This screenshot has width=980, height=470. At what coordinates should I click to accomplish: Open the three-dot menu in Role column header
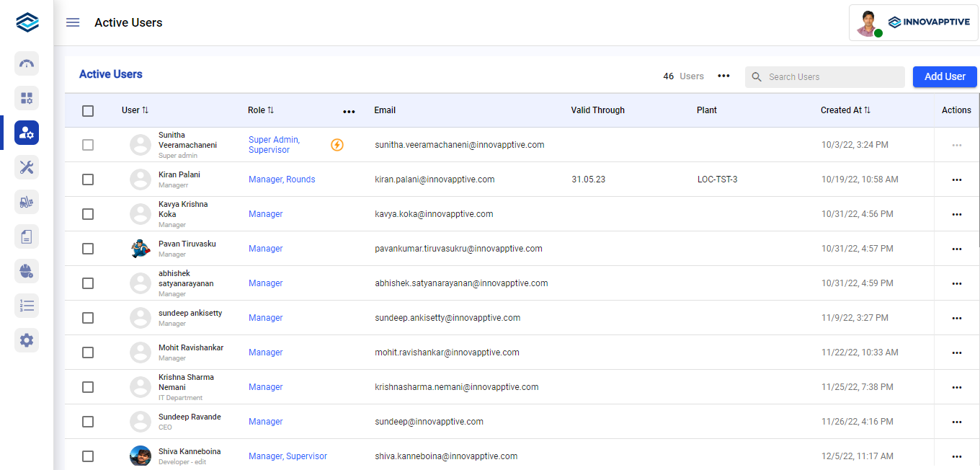349,112
